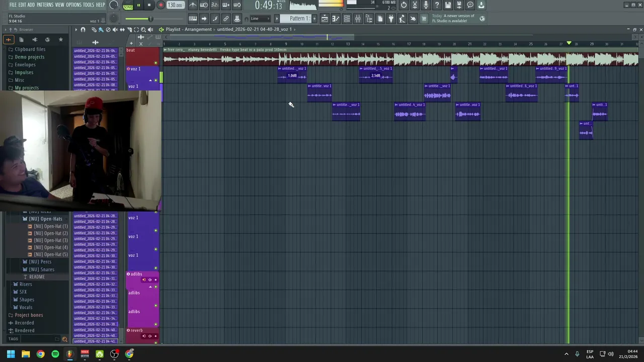Select the playlist Paint brush tool
644x362 pixels.
click(x=101, y=30)
